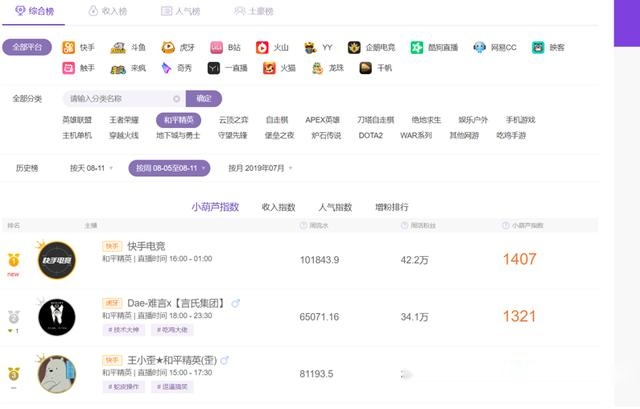Click the help icon beside 小葫芦指数 column header

(x=505, y=225)
